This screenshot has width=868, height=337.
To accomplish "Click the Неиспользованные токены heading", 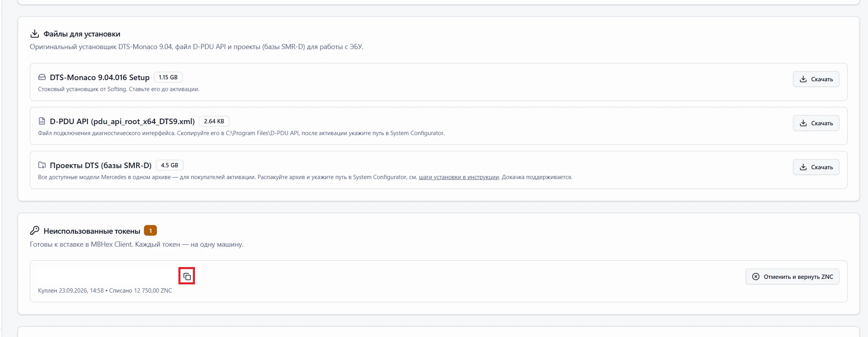I will click(x=92, y=231).
